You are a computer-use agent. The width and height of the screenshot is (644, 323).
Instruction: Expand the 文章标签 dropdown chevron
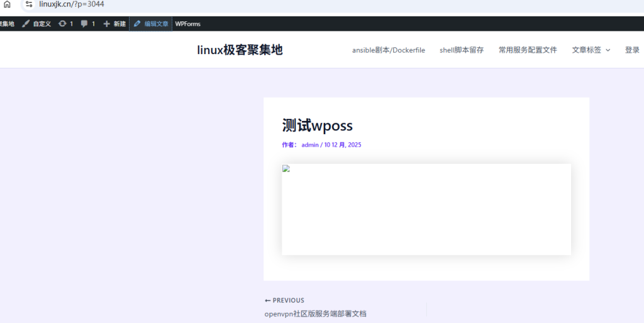pyautogui.click(x=608, y=50)
